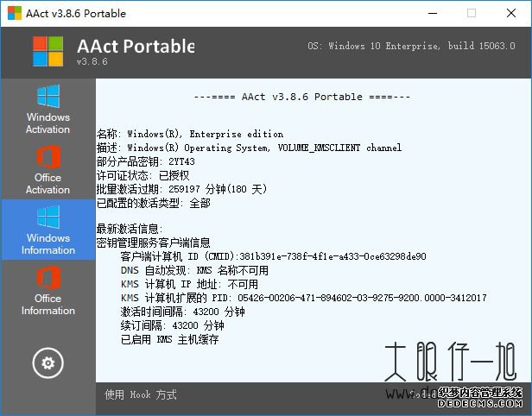The width and height of the screenshot is (532, 416).
Task: Click the 'KMS 计算机 IP 地址' line
Action: click(189, 284)
